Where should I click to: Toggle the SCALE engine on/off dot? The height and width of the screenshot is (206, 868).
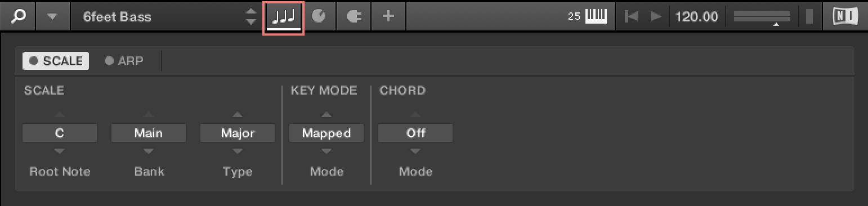coord(34,61)
